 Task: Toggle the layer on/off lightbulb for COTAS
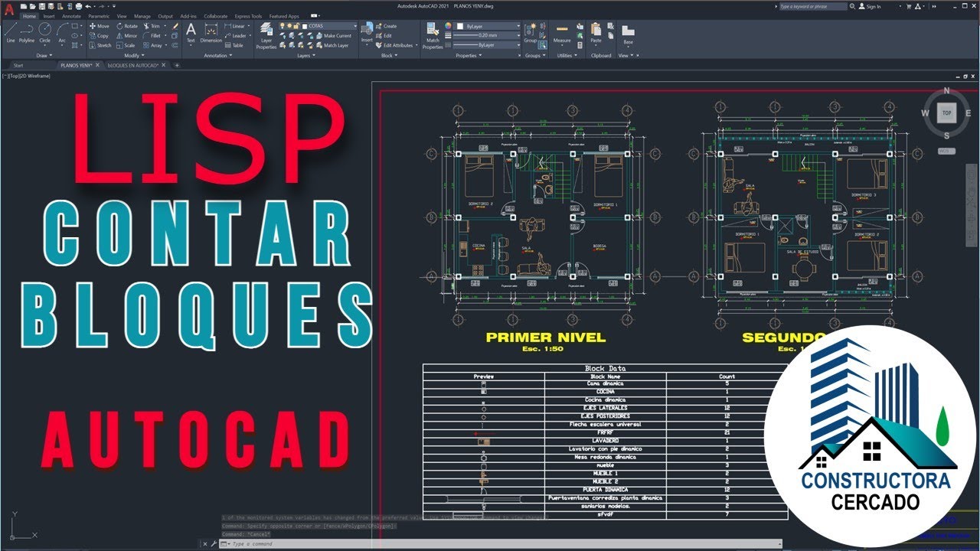click(281, 26)
